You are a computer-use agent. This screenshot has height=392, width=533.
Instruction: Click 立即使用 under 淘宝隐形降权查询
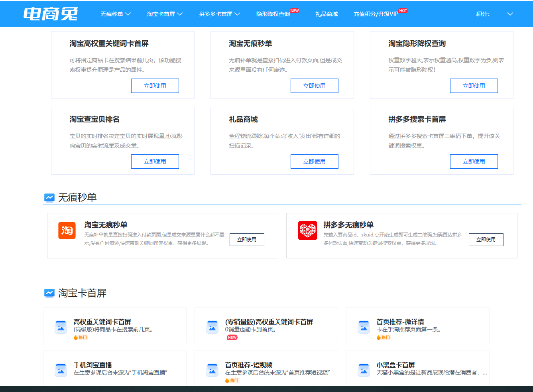pos(474,86)
